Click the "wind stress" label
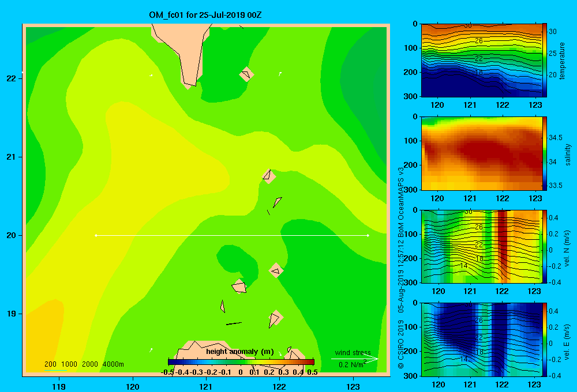This screenshot has height=392, width=577. (353, 352)
